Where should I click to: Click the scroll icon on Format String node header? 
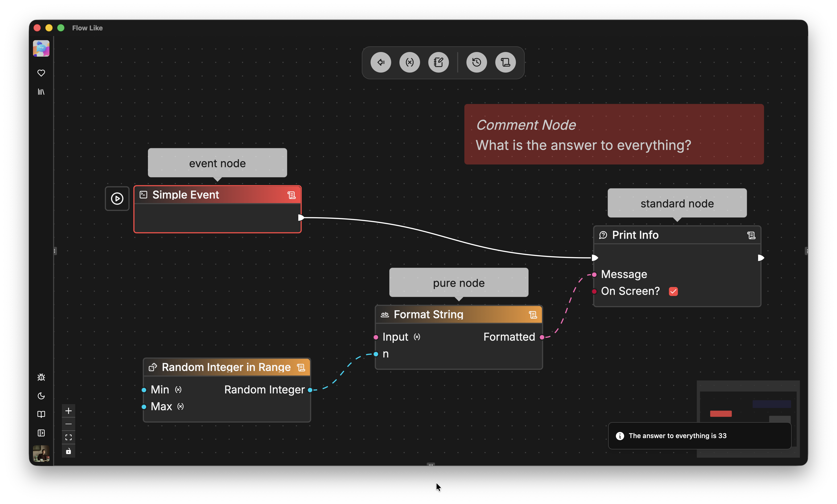(532, 314)
